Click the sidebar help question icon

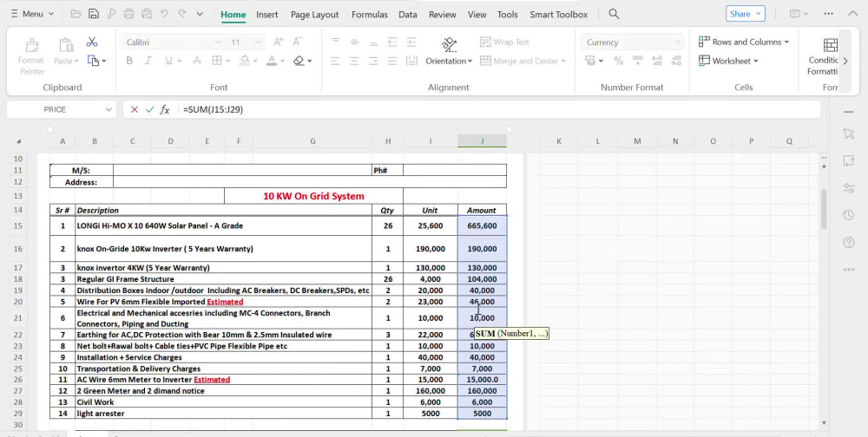click(x=849, y=242)
